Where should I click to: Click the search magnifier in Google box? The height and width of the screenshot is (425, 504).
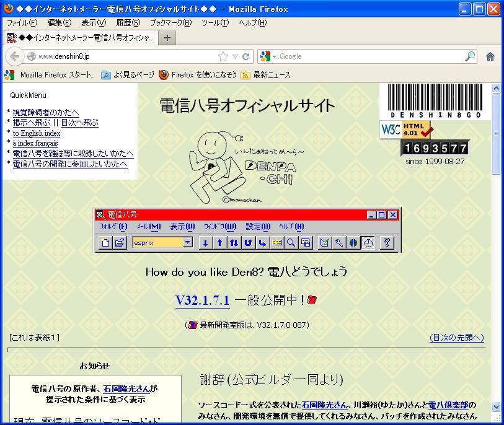[470, 56]
